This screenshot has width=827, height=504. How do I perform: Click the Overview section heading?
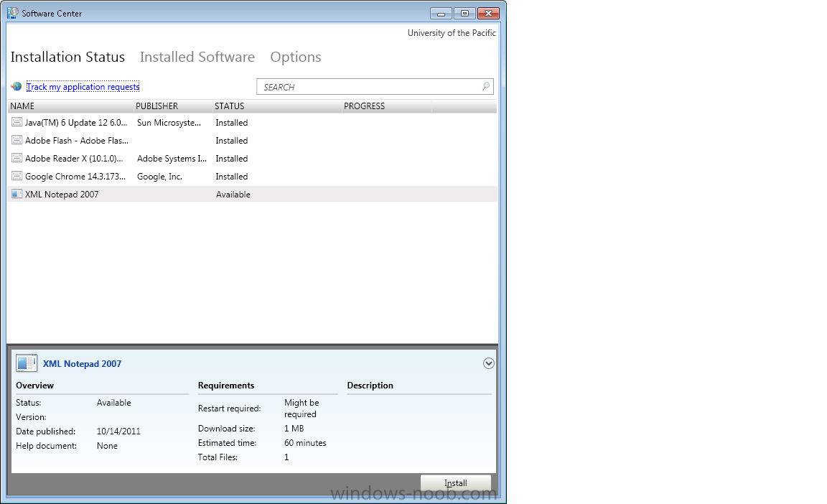coord(34,386)
